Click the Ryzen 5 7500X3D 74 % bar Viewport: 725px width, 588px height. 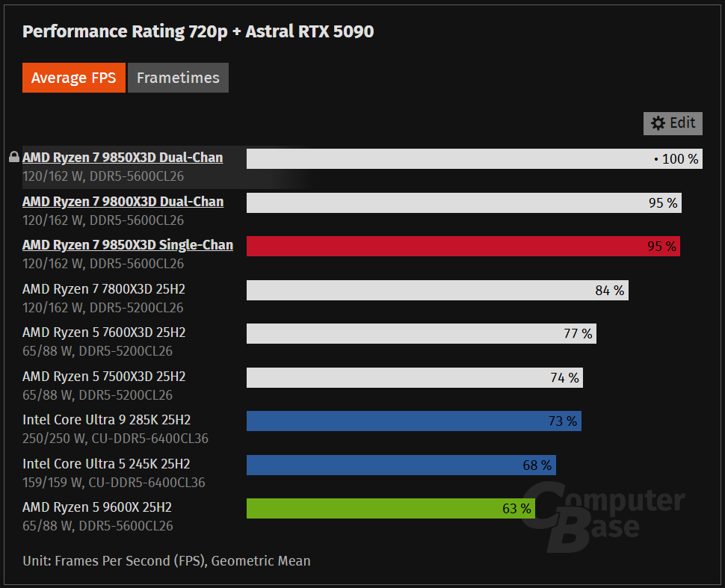pos(414,377)
